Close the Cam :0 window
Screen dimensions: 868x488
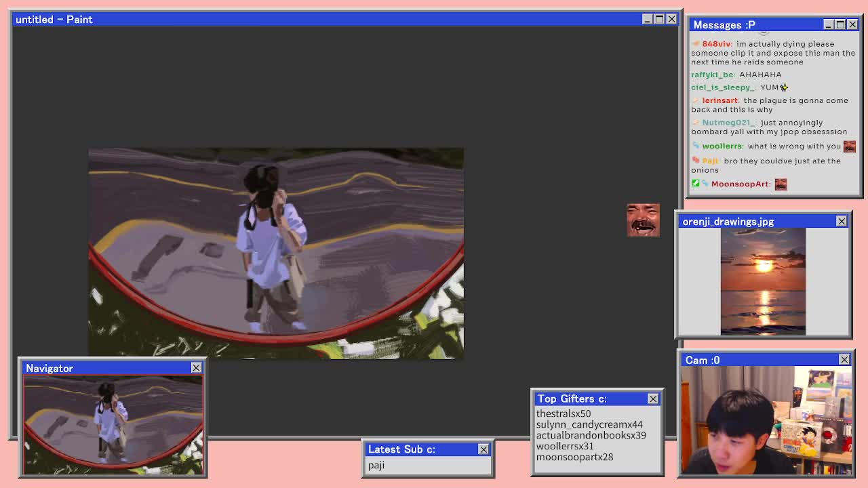pos(844,360)
